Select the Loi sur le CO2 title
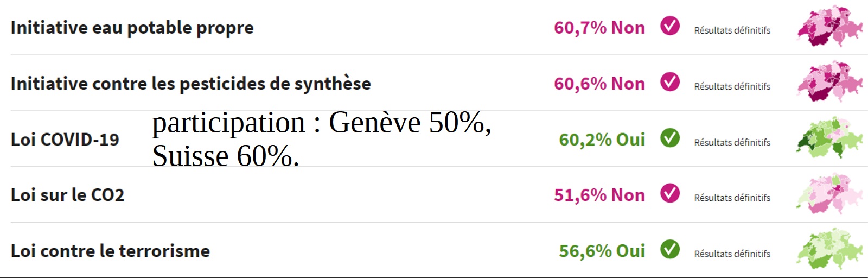Screen dimensions: 868x278 click(67, 195)
